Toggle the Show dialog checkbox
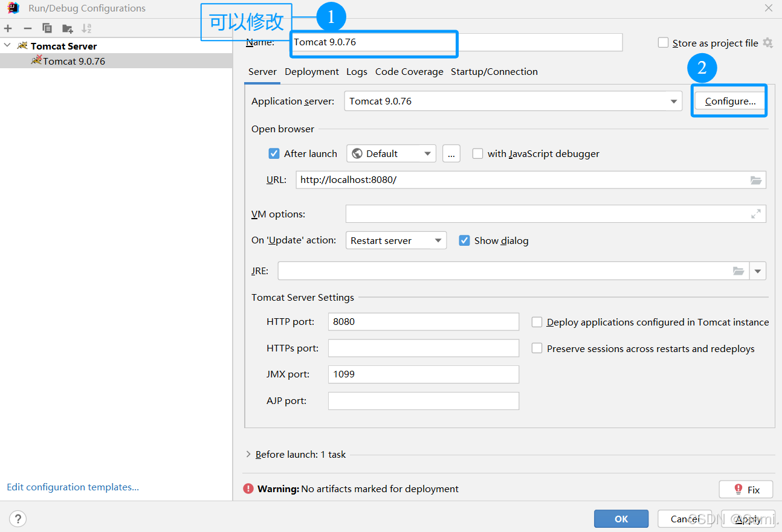This screenshot has width=782, height=532. pyautogui.click(x=464, y=240)
